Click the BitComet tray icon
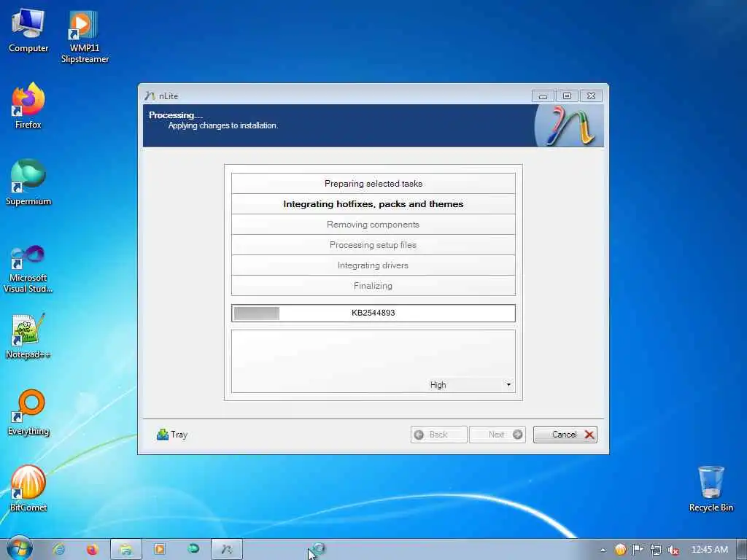Image resolution: width=747 pixels, height=560 pixels. [x=620, y=550]
